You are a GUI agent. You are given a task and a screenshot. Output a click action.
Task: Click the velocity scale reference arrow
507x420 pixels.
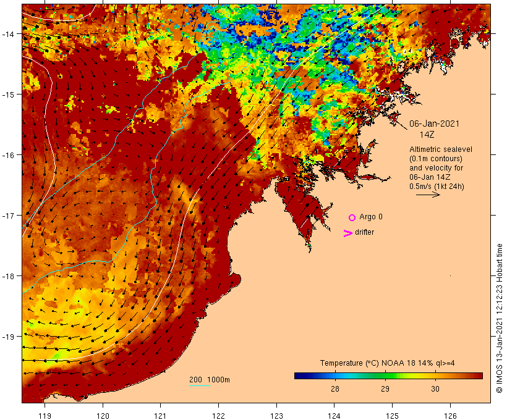428,195
